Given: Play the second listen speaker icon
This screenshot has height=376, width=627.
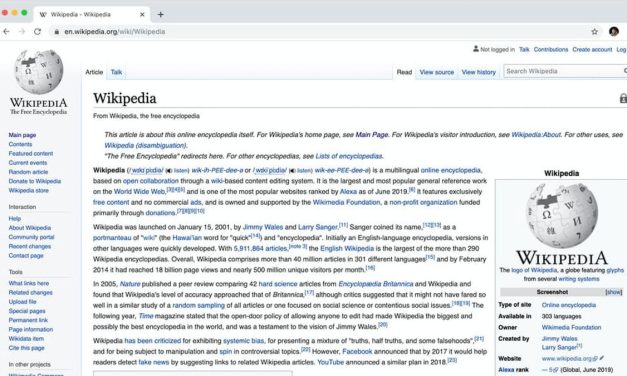Looking at the screenshot, I should (292, 170).
